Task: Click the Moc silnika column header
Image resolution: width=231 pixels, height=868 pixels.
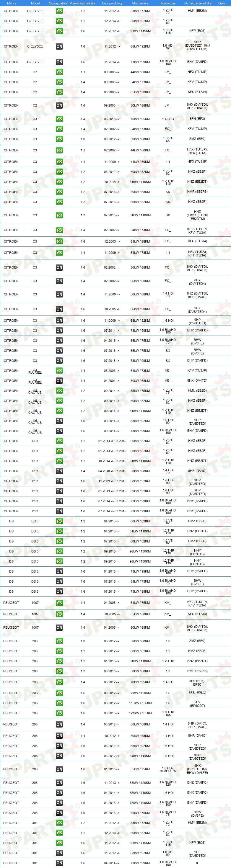Action: click(140, 3)
